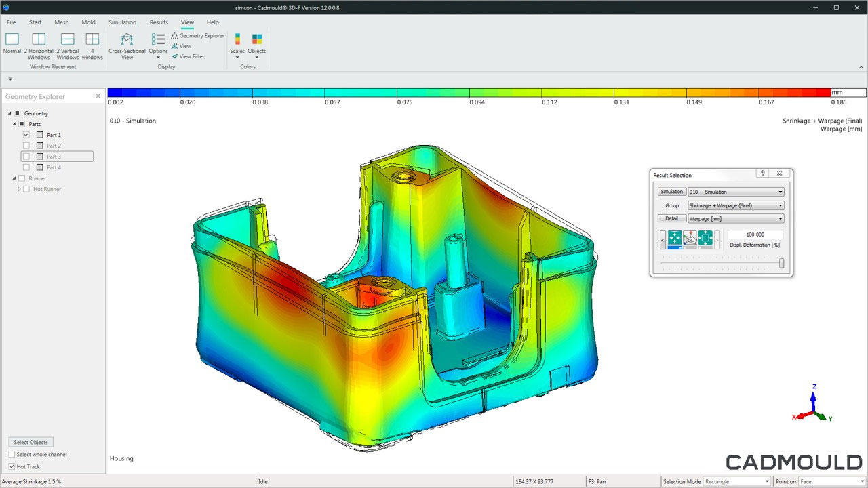The width and height of the screenshot is (868, 488).
Task: Toggle the Hot Track checkbox
Action: (12, 466)
